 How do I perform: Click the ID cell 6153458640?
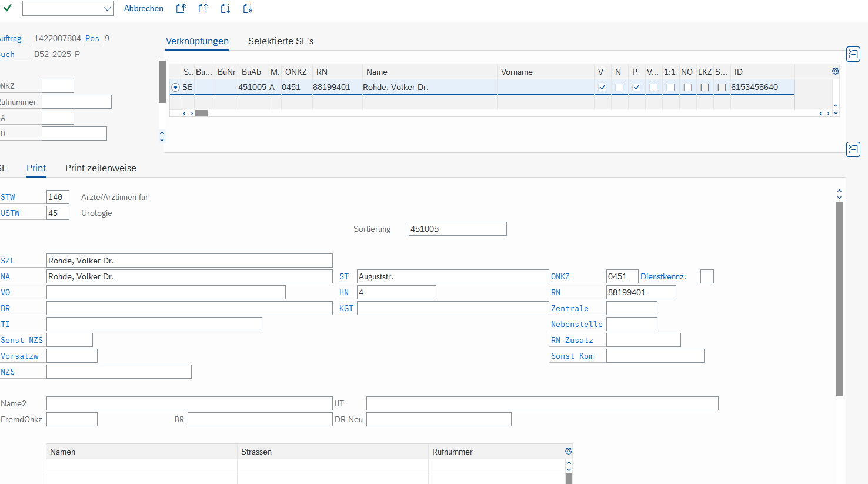pos(763,87)
